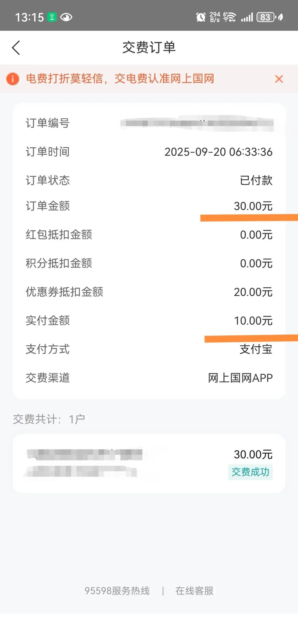Screen dimensions: 298x644
Task: Tap the 优惠券抵扣金额 20.00元 value
Action: pos(253,292)
